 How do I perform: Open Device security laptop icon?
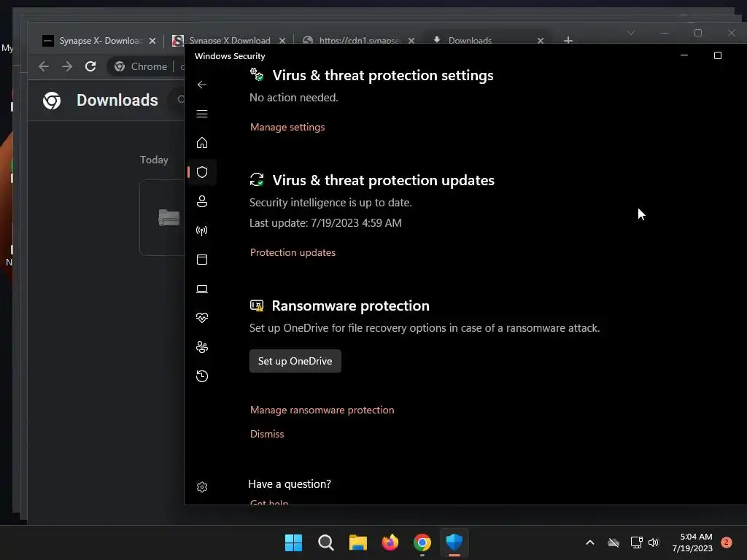tap(202, 289)
